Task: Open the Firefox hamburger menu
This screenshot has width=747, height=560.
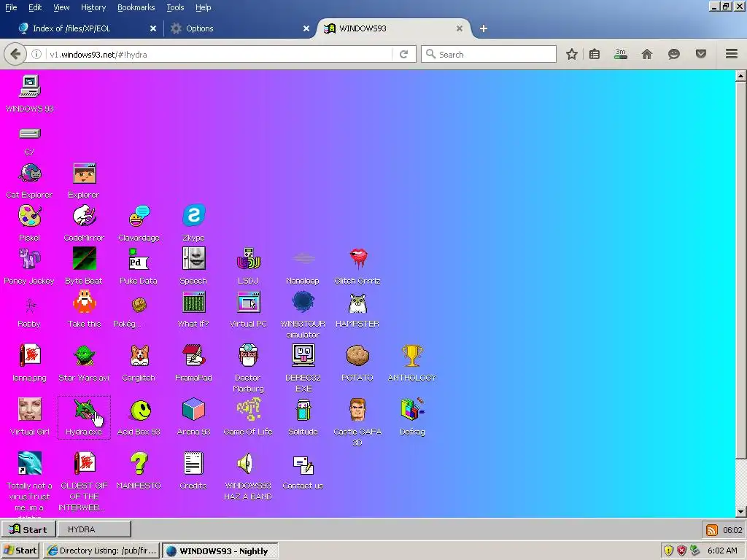Action: [x=732, y=54]
